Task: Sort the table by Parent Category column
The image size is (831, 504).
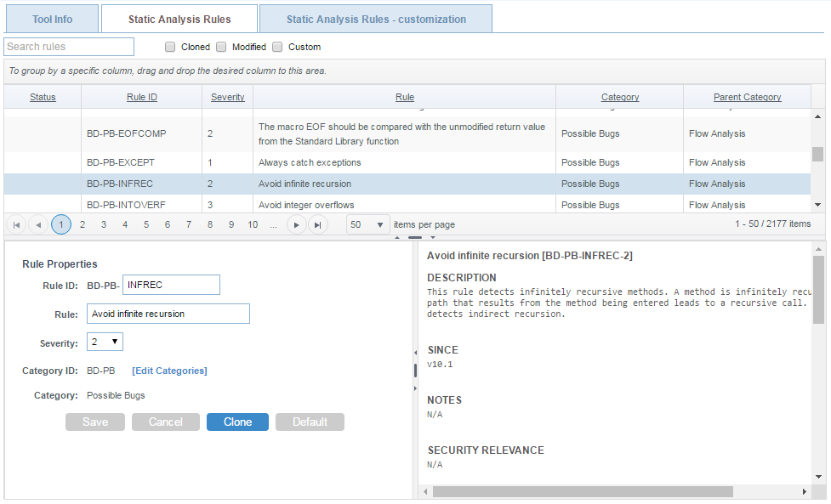Action: [x=747, y=97]
